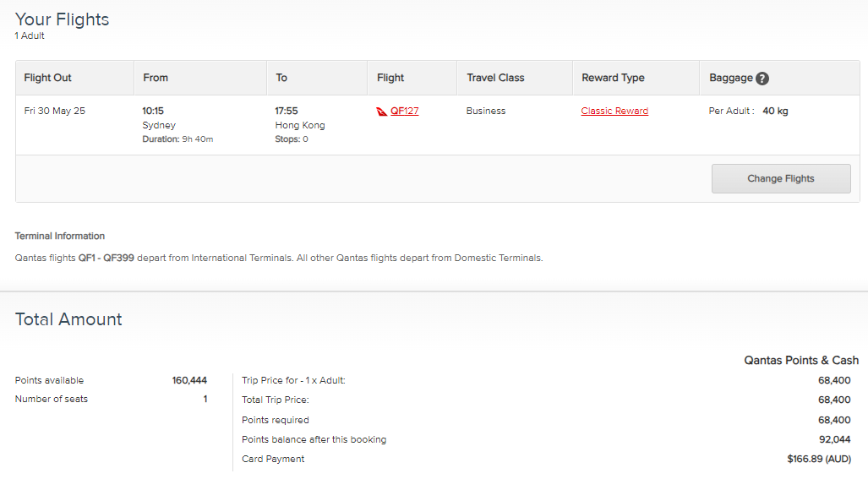Viewport: 868px width, 479px height.
Task: Click the departure time 10:15
Action: click(153, 111)
